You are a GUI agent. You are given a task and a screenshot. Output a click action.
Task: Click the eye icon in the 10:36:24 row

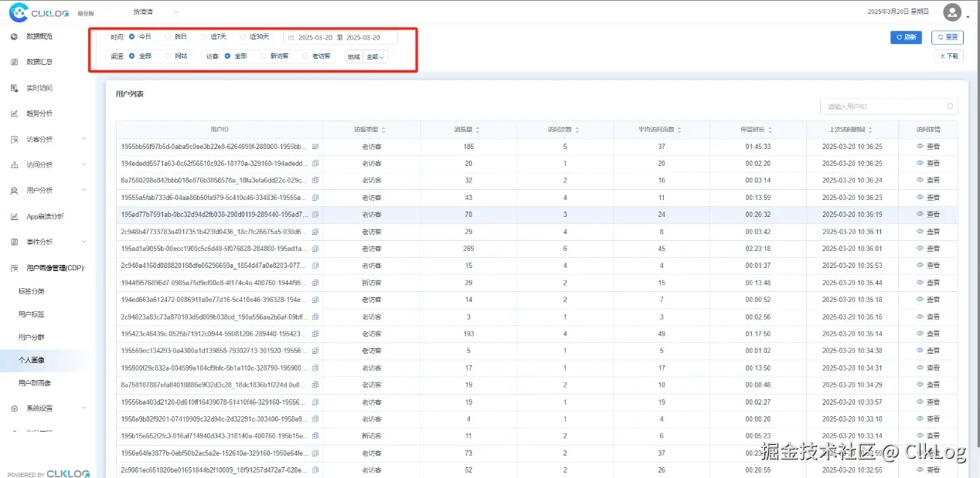(920, 181)
